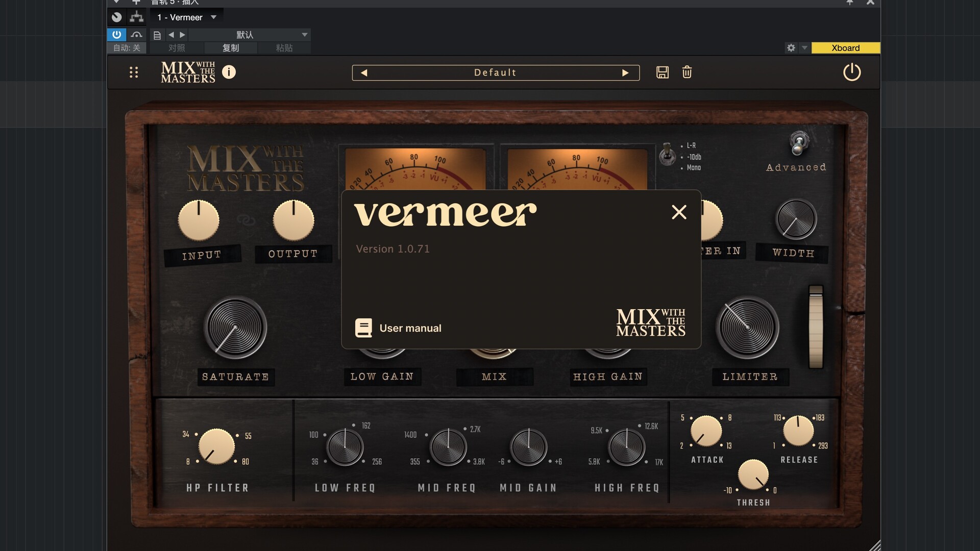Open the host settings gear icon
The height and width of the screenshot is (551, 980).
pyautogui.click(x=791, y=48)
